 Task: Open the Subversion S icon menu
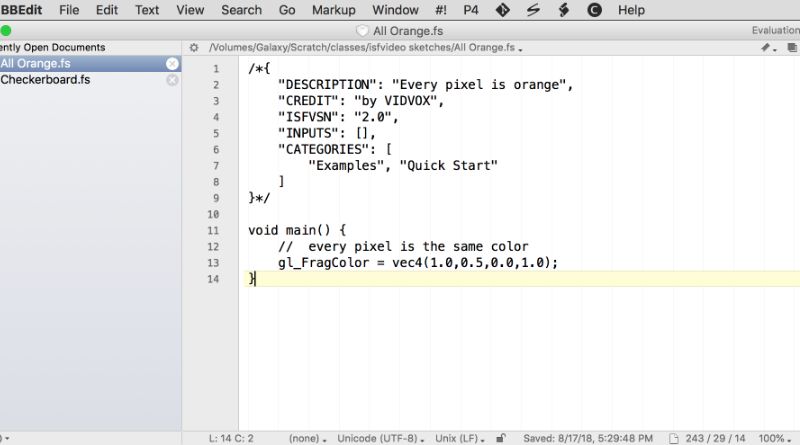click(x=533, y=10)
